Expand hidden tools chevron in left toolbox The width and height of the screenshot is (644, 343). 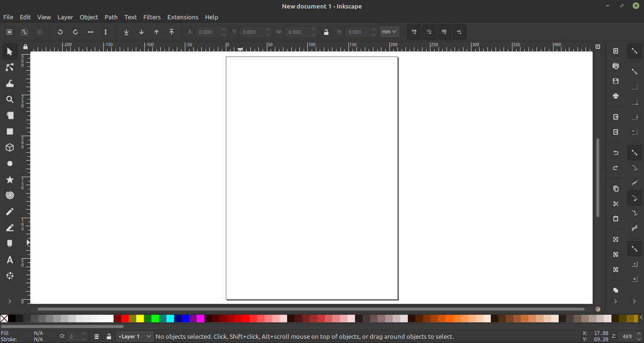click(9, 301)
